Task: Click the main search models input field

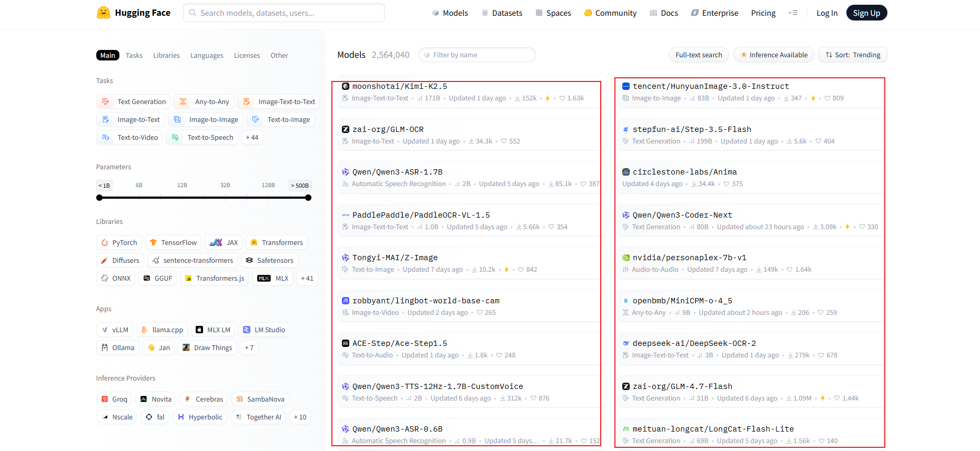Action: point(284,13)
